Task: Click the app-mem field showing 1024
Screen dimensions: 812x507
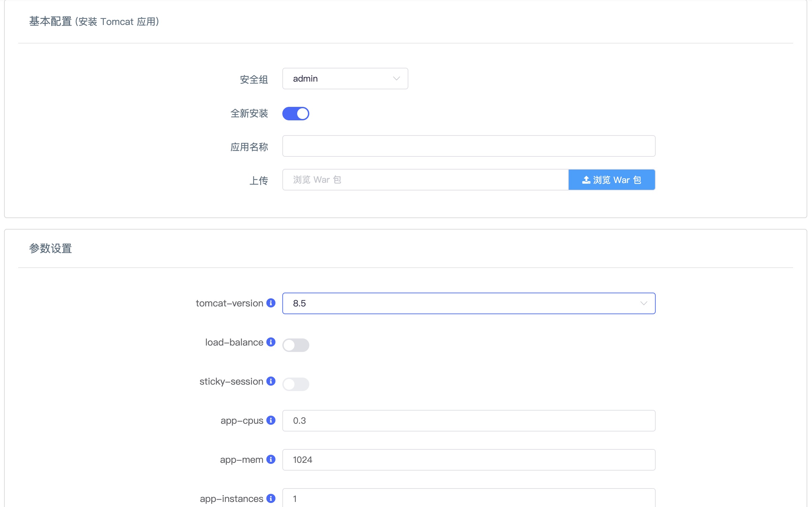Action: click(x=469, y=459)
